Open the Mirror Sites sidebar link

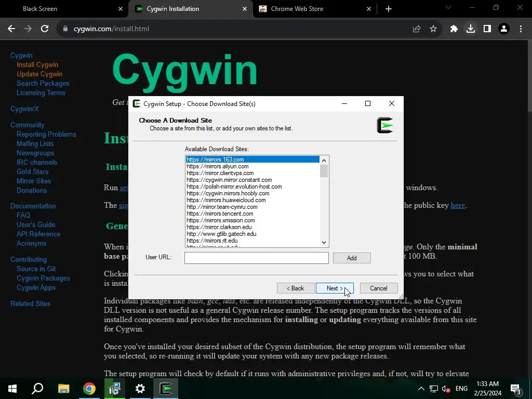[x=34, y=181]
